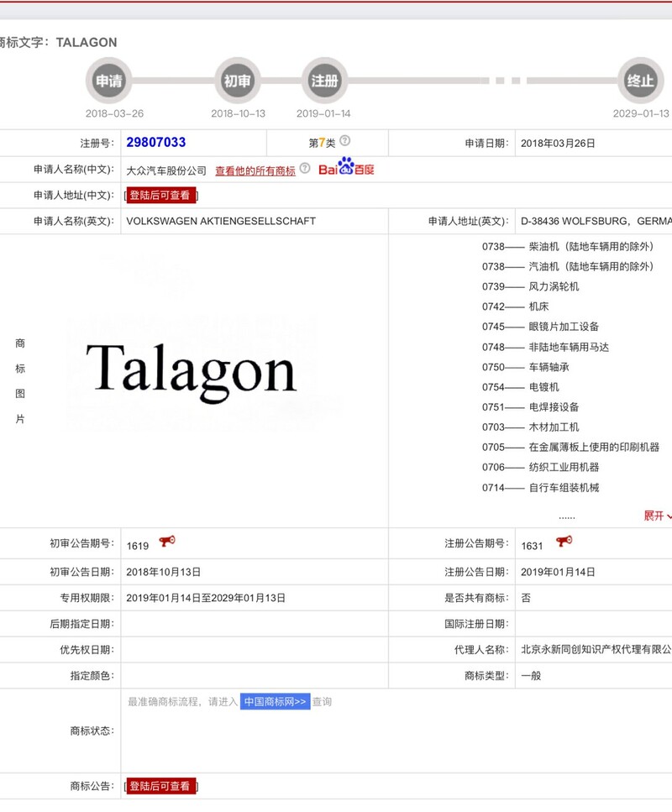Click the 2018年03月26日 application date value

pyautogui.click(x=558, y=144)
